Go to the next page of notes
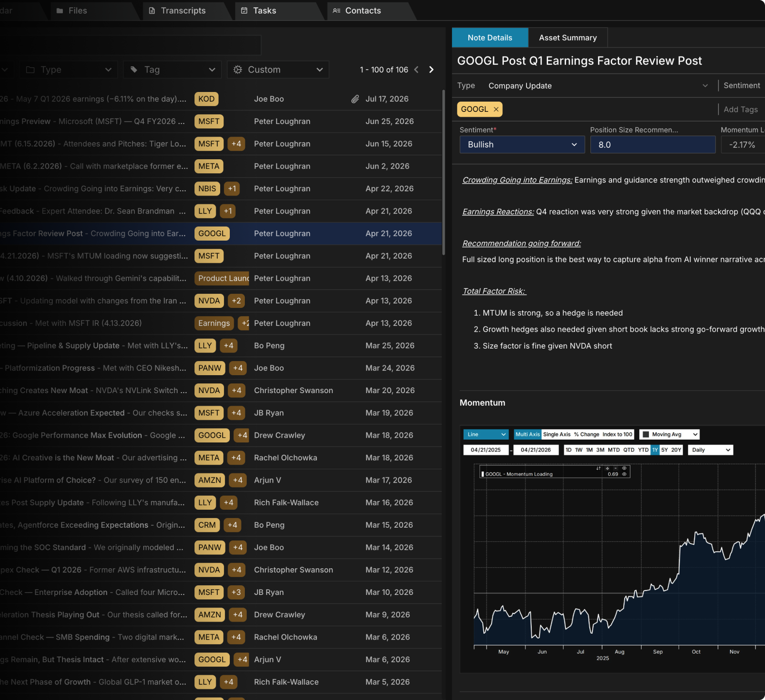765x700 pixels. [x=431, y=70]
